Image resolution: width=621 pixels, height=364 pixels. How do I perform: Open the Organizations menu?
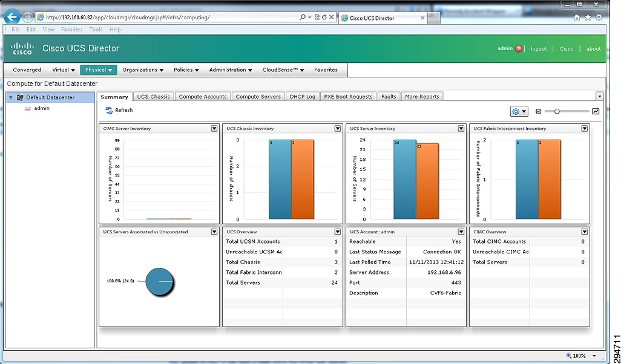143,70
